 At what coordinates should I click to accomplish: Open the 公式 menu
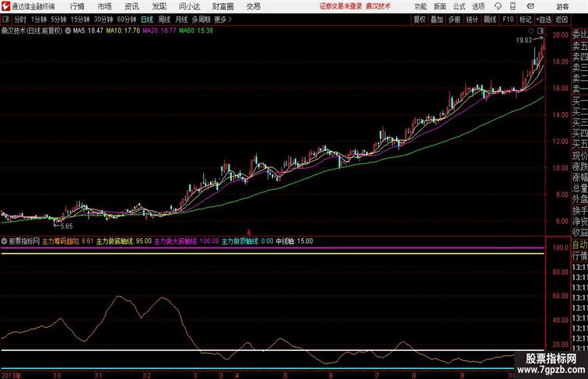[x=459, y=6]
